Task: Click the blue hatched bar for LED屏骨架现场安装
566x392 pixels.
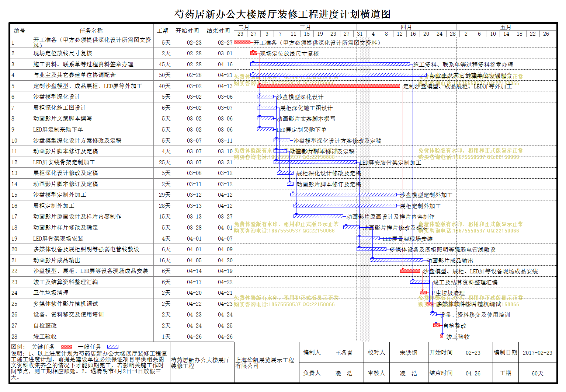Action: tap(368, 238)
